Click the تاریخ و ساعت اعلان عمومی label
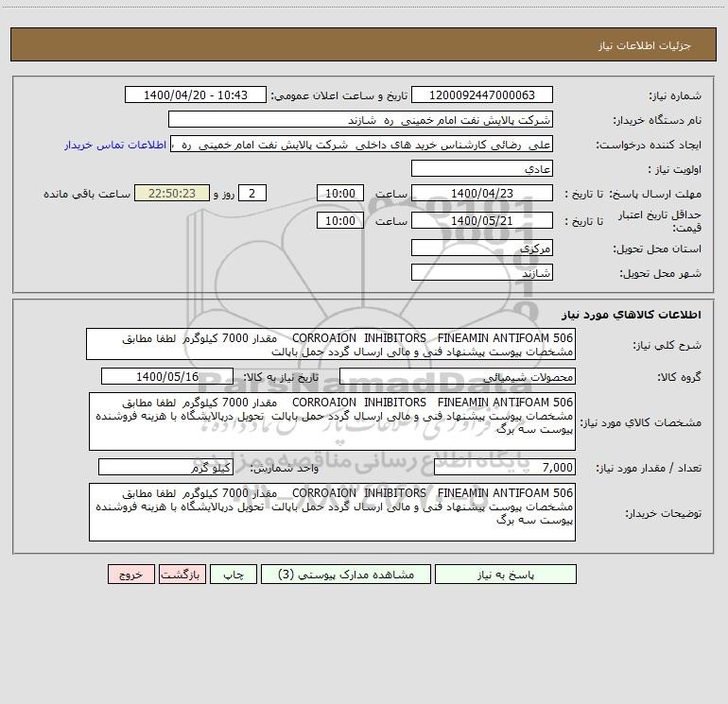Image resolution: width=728 pixels, height=704 pixels. coord(338,95)
